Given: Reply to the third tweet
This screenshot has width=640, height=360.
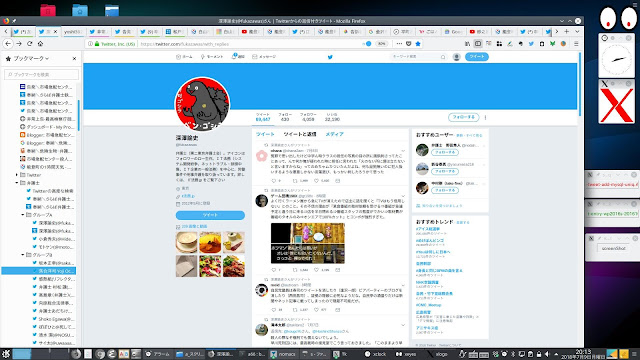Looking at the screenshot, I should pyautogui.click(x=274, y=310).
